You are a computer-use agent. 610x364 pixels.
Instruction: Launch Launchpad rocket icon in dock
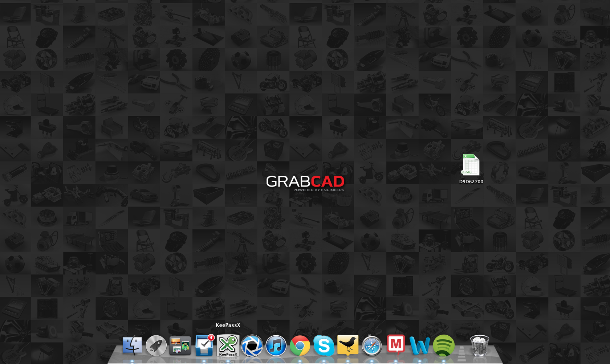156,345
